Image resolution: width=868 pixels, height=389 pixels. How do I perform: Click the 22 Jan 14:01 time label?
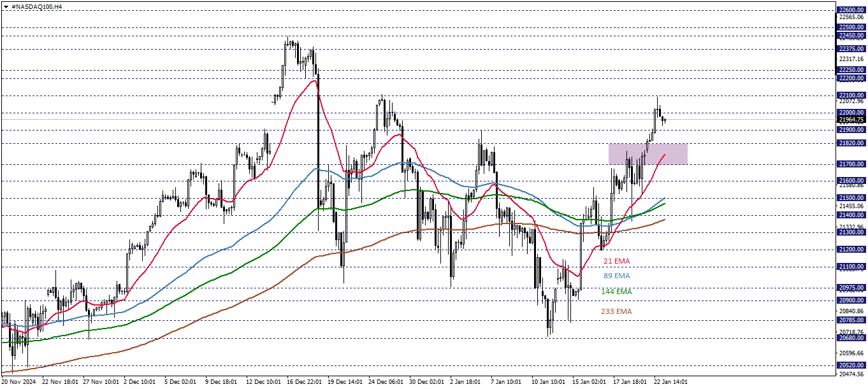click(x=670, y=382)
